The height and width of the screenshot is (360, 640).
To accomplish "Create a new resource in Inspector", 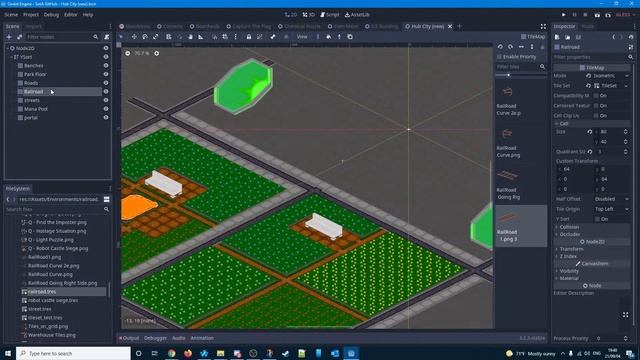I will (557, 37).
